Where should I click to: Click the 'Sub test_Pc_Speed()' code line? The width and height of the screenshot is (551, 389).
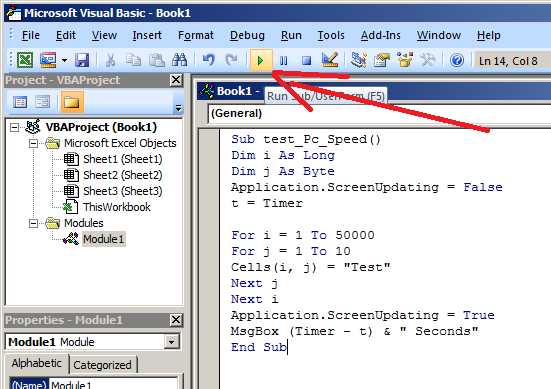(x=306, y=140)
